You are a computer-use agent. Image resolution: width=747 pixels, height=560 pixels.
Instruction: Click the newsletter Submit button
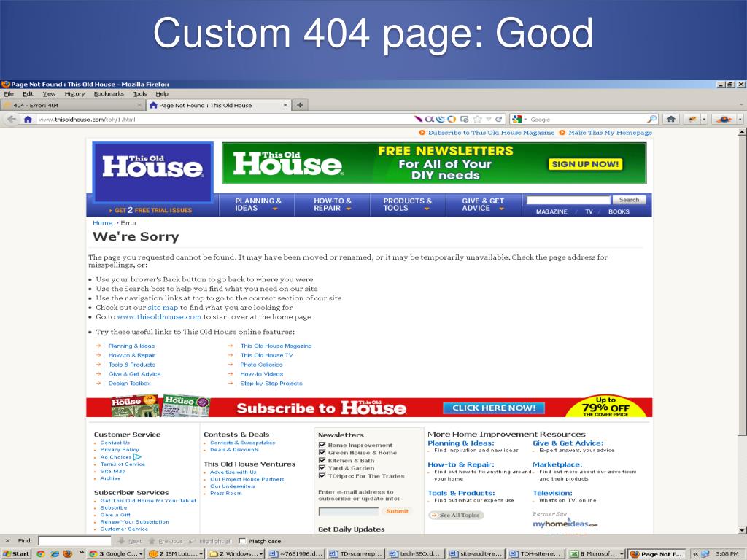pyautogui.click(x=397, y=511)
